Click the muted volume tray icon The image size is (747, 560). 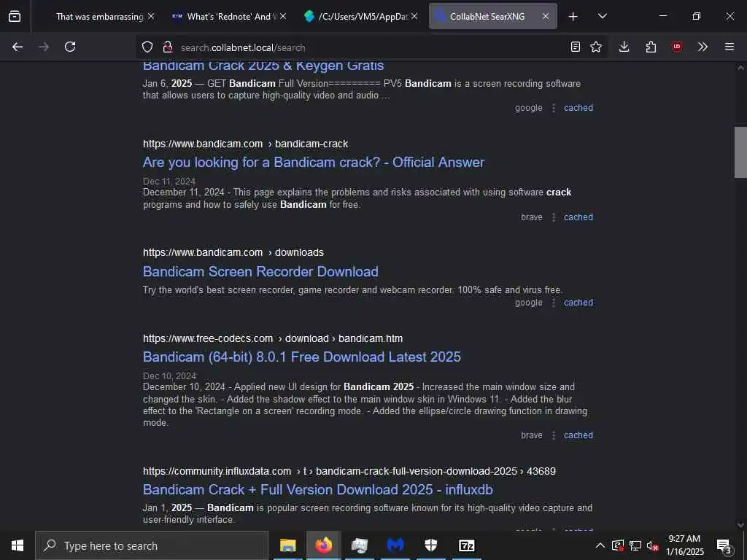pyautogui.click(x=652, y=545)
